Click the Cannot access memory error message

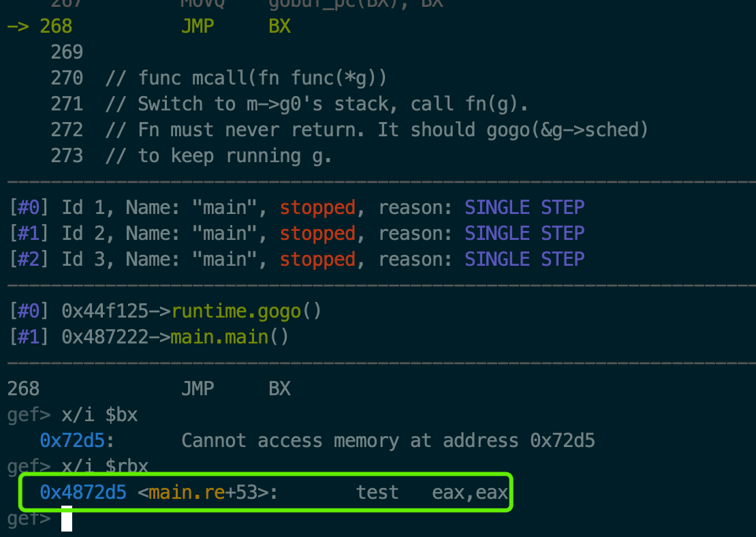pyautogui.click(x=388, y=440)
